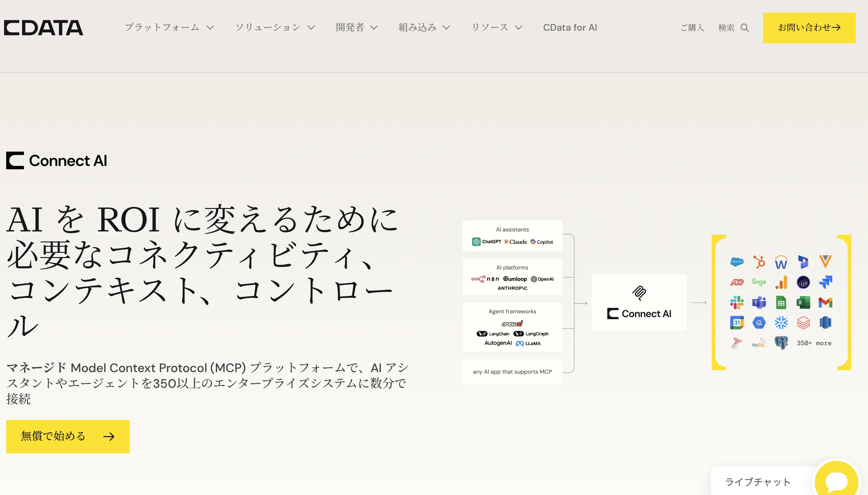868x495 pixels.
Task: Click the ANTHROP\C text logo
Action: click(x=512, y=288)
